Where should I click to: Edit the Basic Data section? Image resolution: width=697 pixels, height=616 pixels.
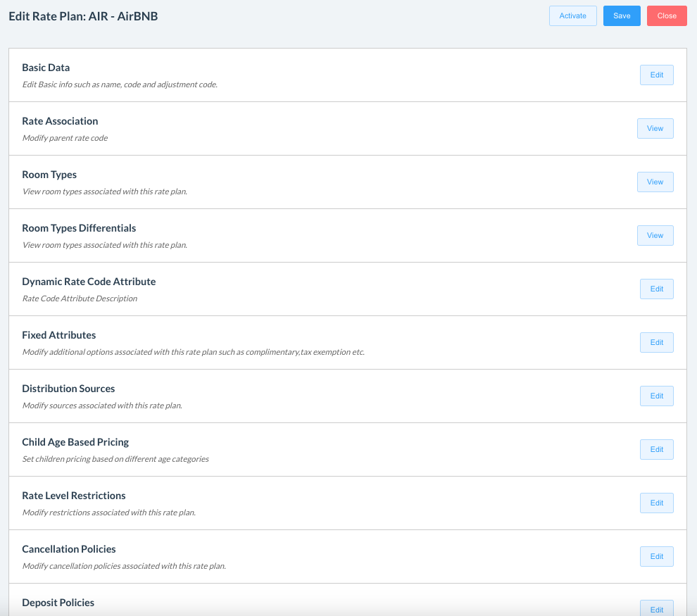[x=656, y=75]
